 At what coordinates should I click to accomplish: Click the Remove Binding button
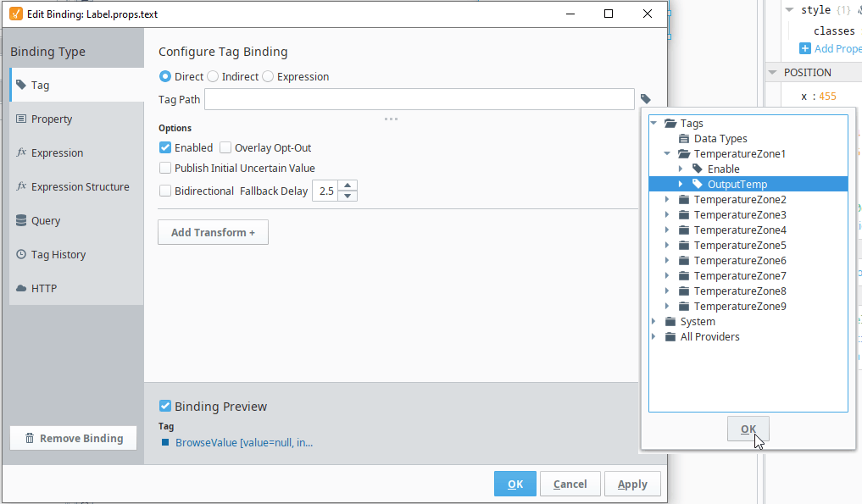point(73,438)
